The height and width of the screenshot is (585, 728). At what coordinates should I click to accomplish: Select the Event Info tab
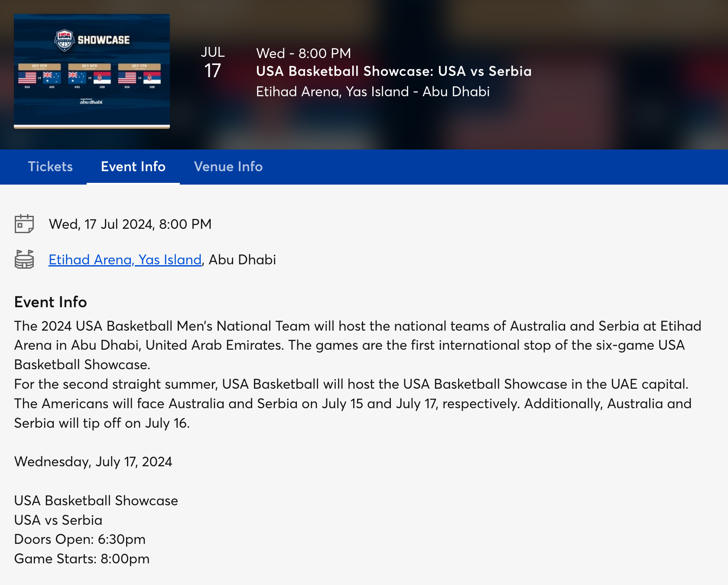[133, 167]
